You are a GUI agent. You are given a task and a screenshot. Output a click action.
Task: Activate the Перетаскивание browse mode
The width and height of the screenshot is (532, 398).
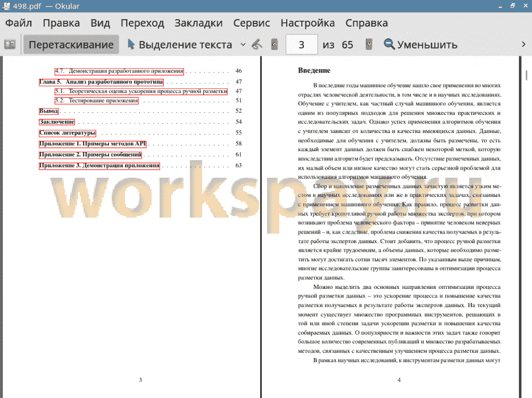pyautogui.click(x=71, y=45)
